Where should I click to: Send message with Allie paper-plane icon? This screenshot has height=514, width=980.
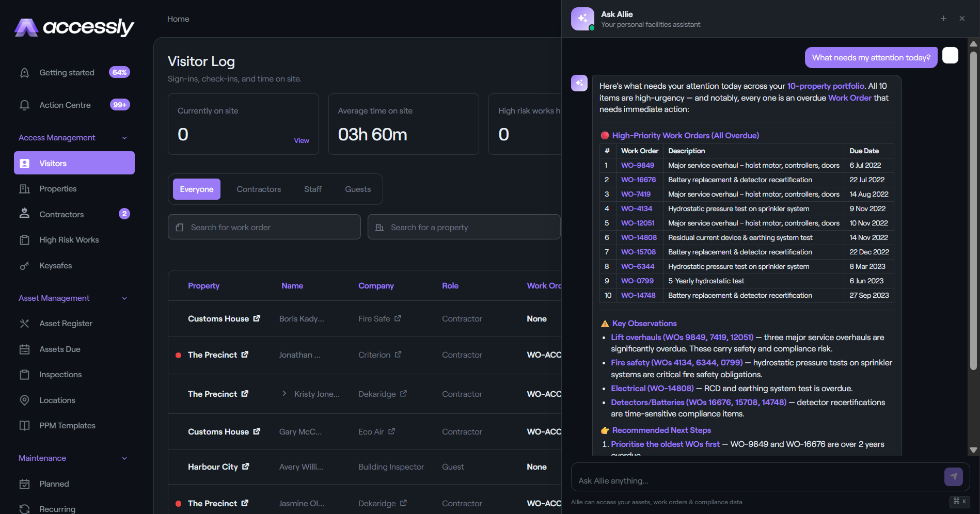(953, 477)
